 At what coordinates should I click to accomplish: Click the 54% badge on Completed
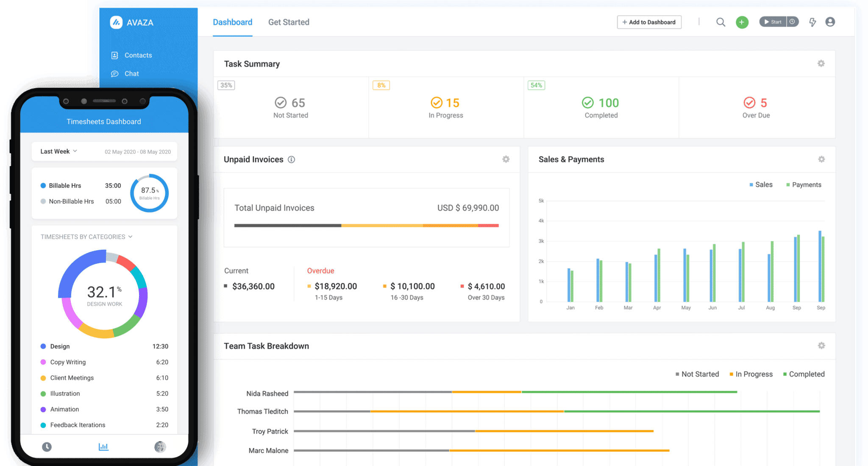pyautogui.click(x=536, y=85)
